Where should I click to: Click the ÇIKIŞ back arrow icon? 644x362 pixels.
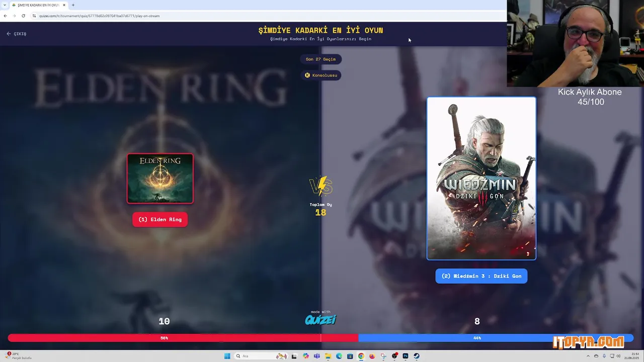pyautogui.click(x=9, y=34)
